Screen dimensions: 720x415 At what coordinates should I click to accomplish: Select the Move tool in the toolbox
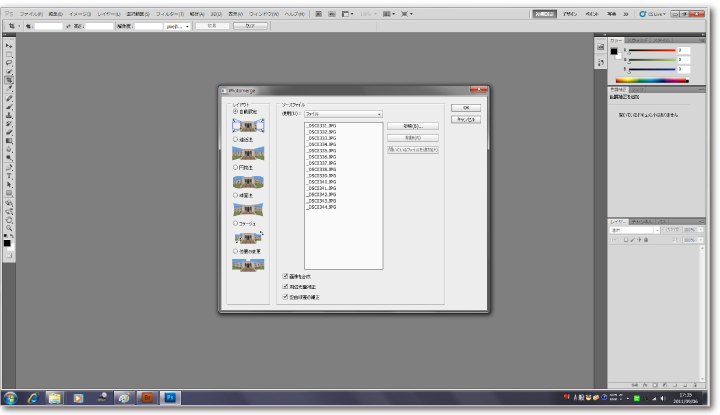tap(9, 47)
